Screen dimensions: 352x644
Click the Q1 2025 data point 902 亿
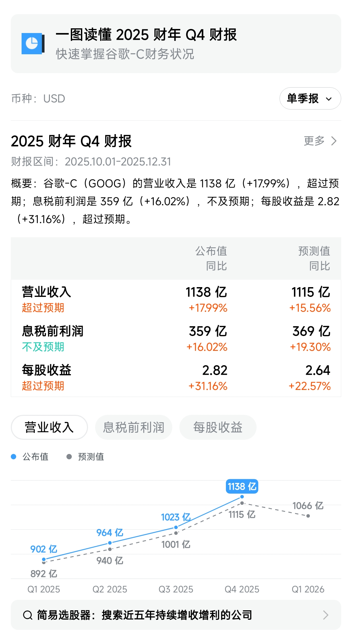click(x=44, y=559)
